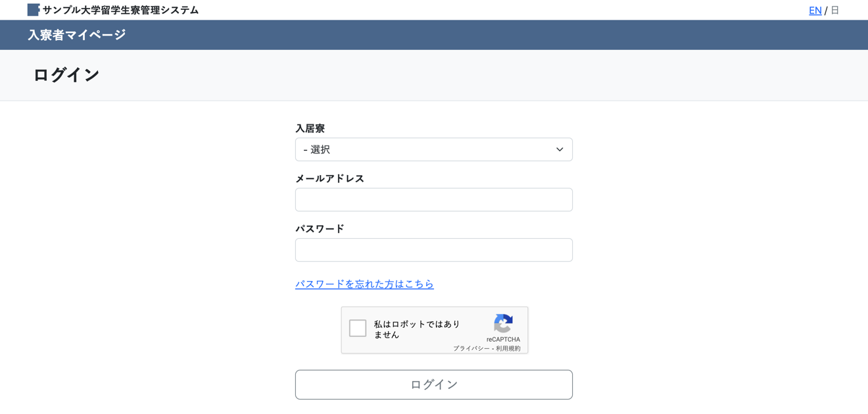Screen dimensions: 868x414
Task: Focus the パスワード input field
Action: 433,250
